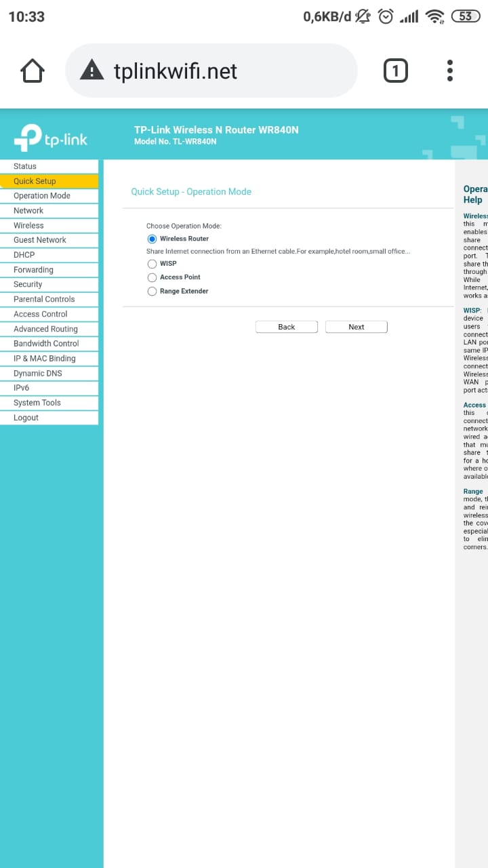Tap the cellular signal strength icon
488x868 pixels.
pyautogui.click(x=409, y=16)
